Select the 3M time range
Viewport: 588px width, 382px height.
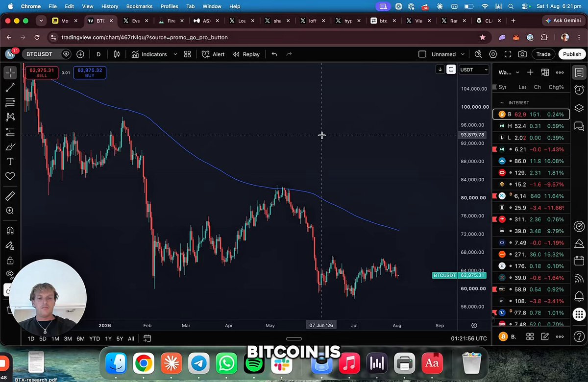(68, 338)
